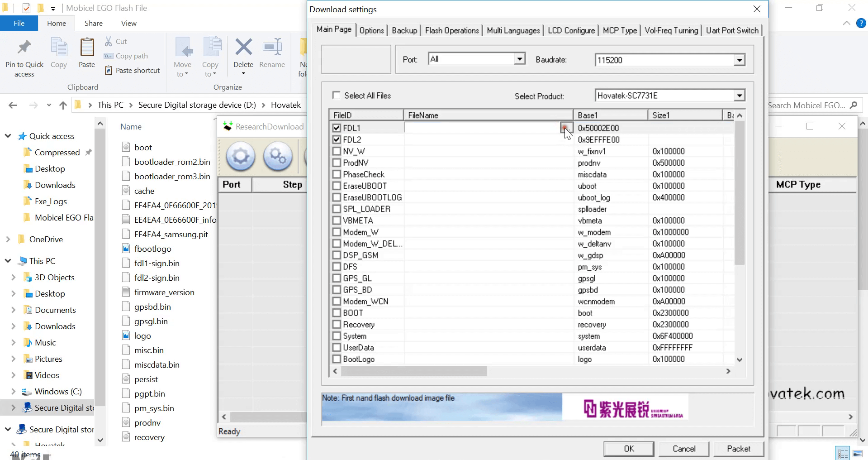The width and height of the screenshot is (868, 460).
Task: Open the Select Product dropdown
Action: point(739,95)
